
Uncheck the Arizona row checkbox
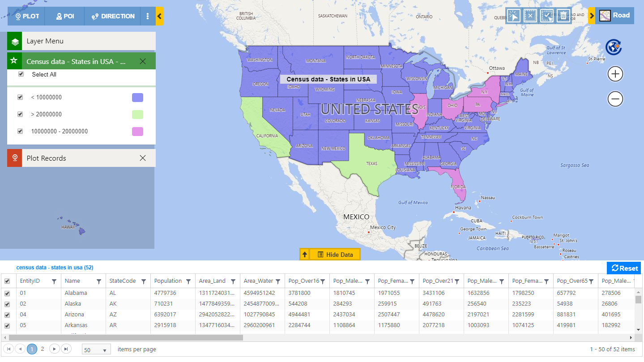coord(7,315)
